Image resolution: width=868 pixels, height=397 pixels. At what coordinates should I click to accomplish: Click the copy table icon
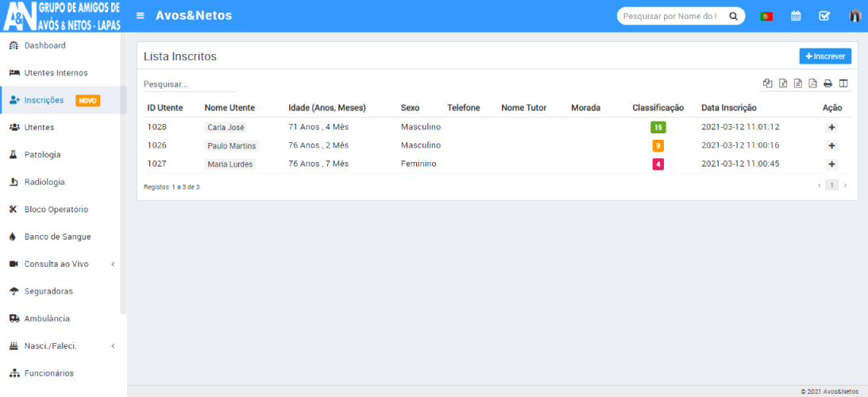pos(767,83)
